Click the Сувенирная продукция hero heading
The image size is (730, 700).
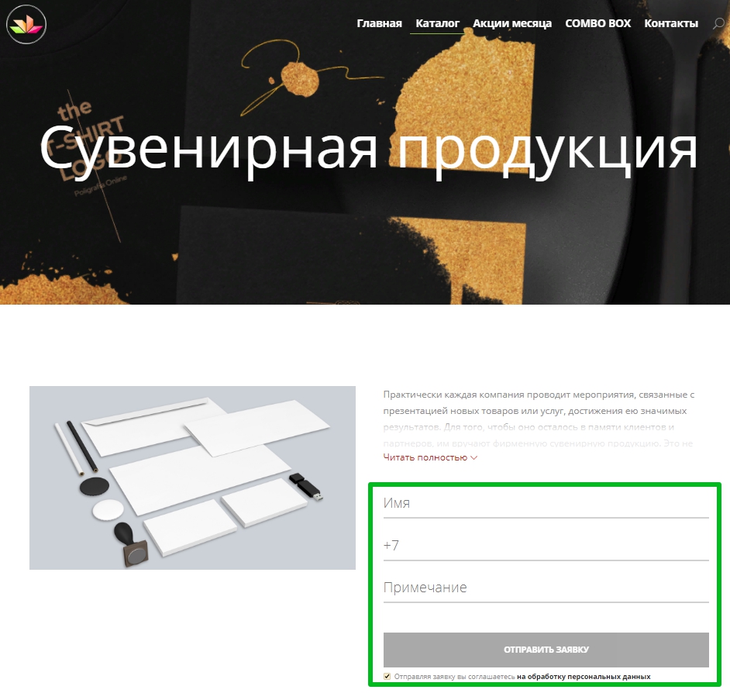coord(368,150)
